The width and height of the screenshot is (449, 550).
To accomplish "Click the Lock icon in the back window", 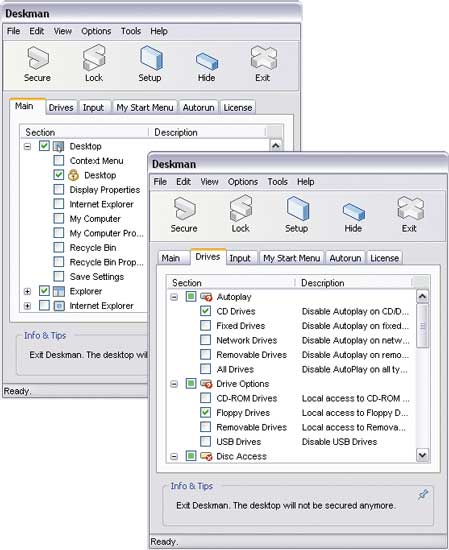I will tap(94, 63).
